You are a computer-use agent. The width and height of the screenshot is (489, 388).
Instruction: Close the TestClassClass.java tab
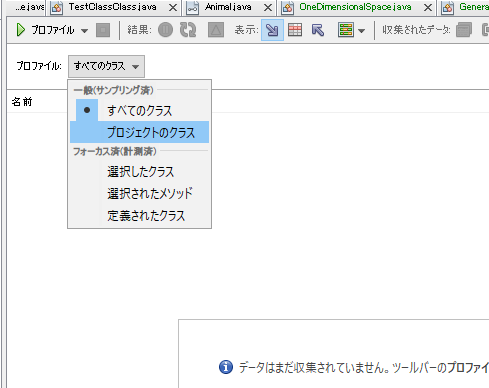click(x=173, y=7)
